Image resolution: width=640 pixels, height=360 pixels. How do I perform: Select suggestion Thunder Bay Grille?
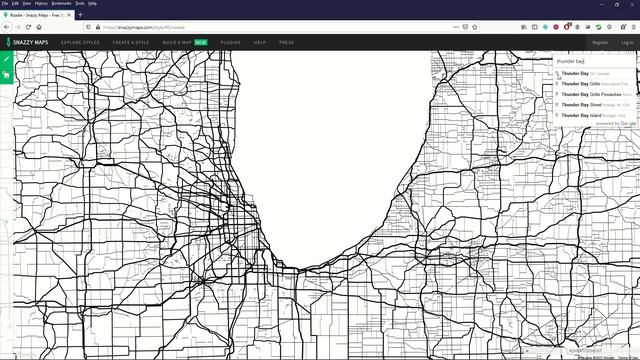(x=594, y=84)
